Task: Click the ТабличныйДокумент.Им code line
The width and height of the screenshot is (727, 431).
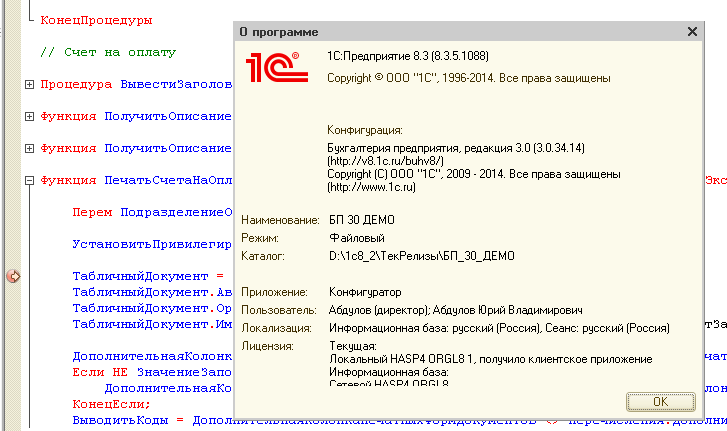Action: pyautogui.click(x=152, y=324)
